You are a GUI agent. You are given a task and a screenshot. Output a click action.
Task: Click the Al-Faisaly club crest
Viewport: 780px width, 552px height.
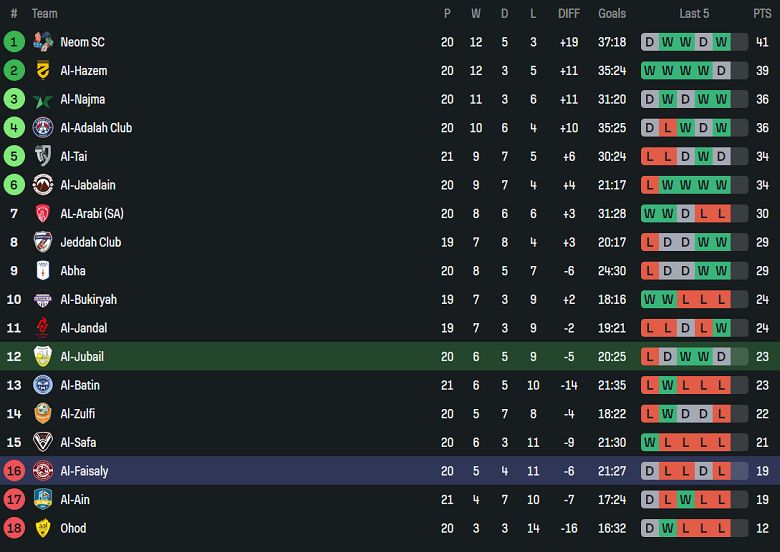click(42, 471)
